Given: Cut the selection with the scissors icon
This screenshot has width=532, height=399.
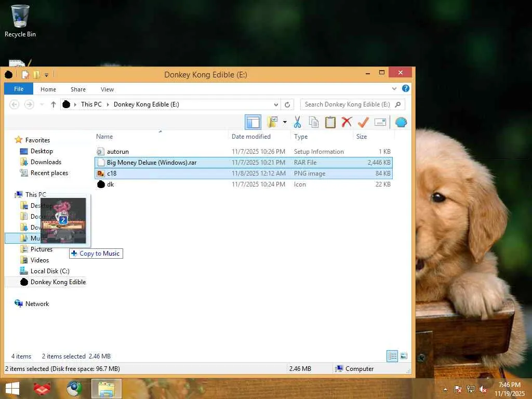Looking at the screenshot, I should coord(297,122).
